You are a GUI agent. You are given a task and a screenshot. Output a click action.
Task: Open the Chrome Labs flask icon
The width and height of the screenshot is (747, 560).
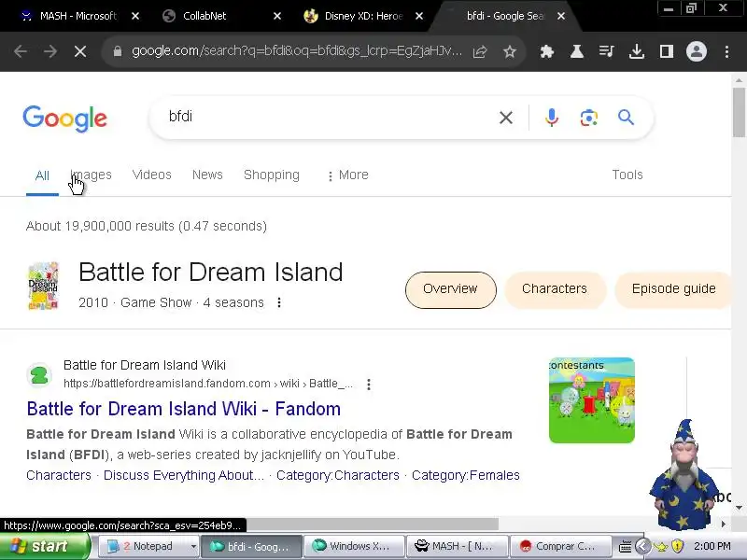(577, 51)
